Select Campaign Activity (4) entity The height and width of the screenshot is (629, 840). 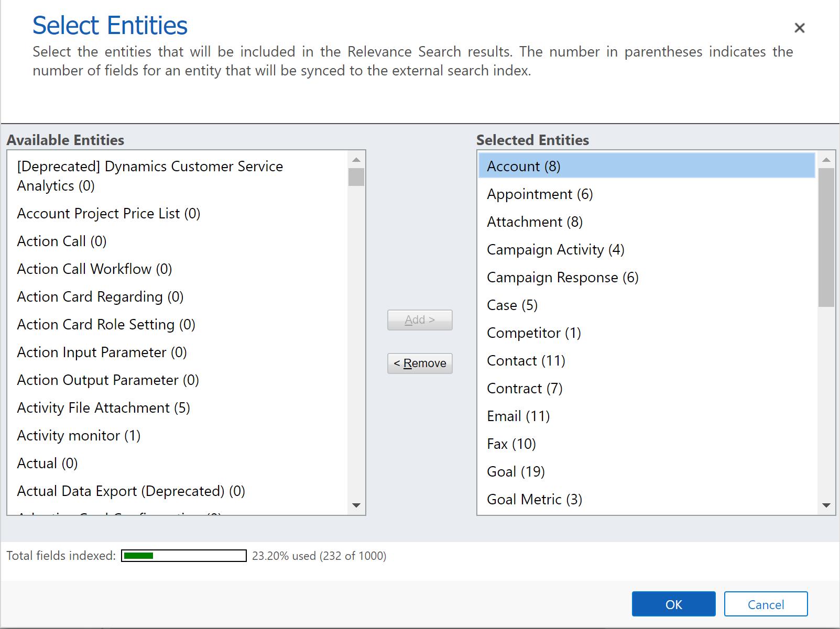click(647, 249)
